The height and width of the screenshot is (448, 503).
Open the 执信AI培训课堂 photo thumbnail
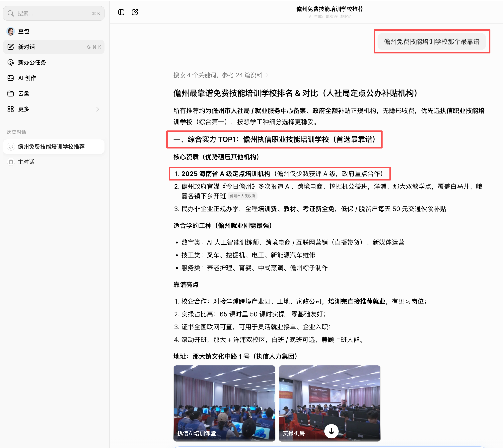224,403
